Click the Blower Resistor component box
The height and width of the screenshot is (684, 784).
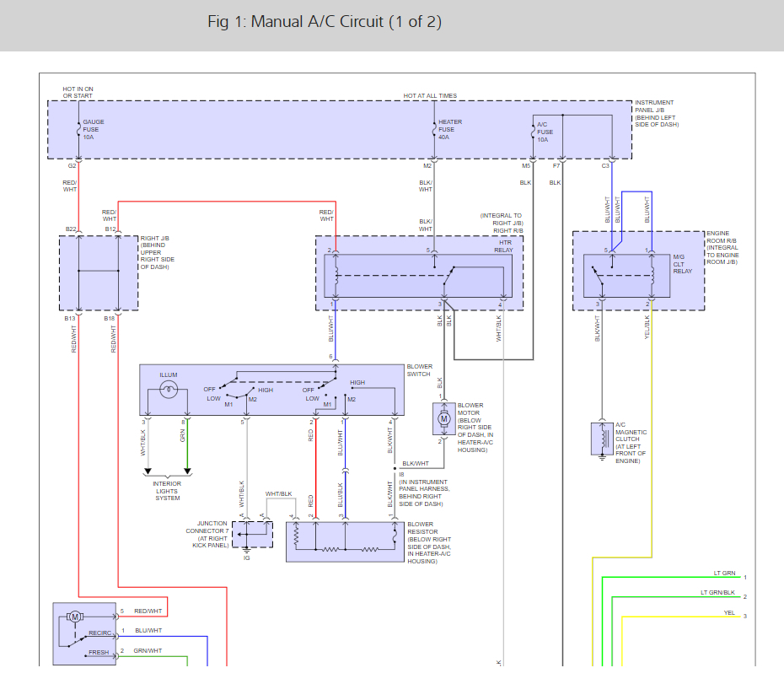(343, 541)
